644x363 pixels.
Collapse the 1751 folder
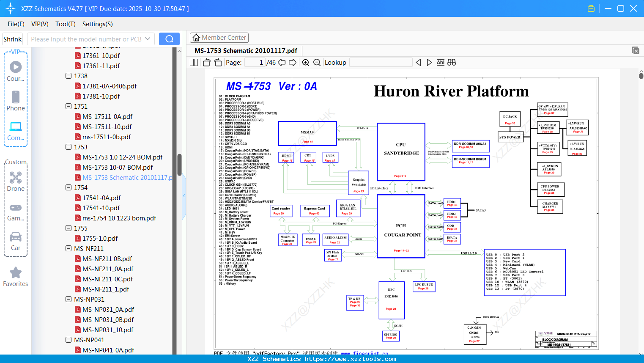(69, 107)
